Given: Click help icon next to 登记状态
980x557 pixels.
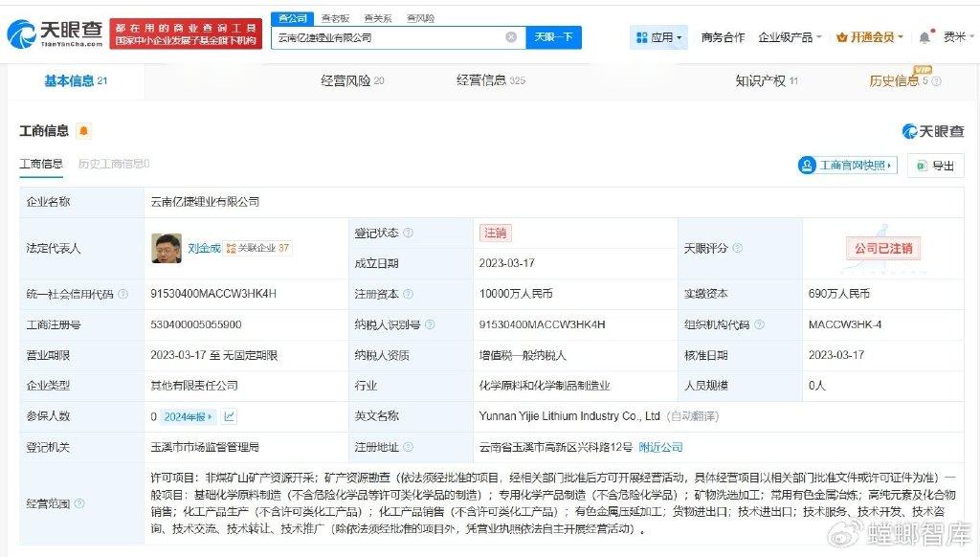Looking at the screenshot, I should click(408, 233).
